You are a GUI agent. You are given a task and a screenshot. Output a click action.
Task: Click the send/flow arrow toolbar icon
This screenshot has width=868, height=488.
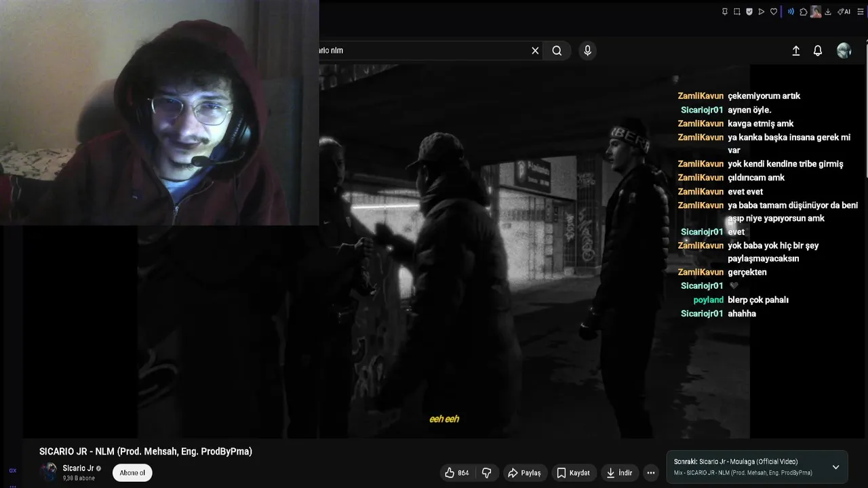762,12
